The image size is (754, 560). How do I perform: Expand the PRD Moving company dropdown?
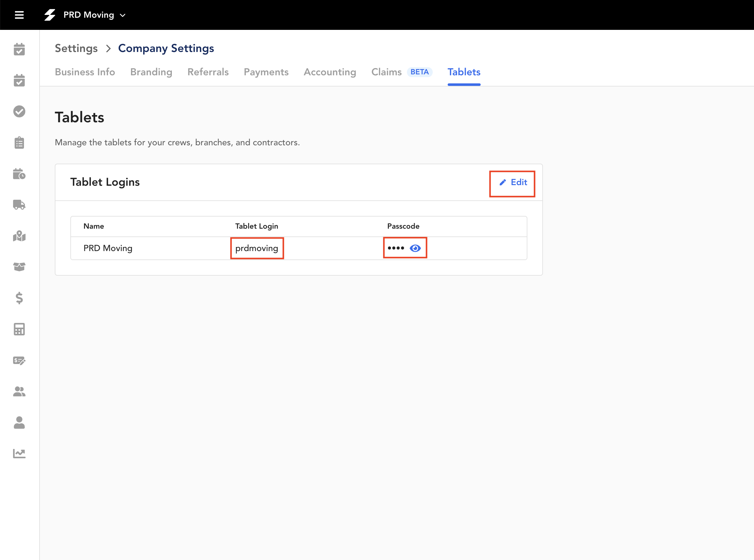[94, 15]
